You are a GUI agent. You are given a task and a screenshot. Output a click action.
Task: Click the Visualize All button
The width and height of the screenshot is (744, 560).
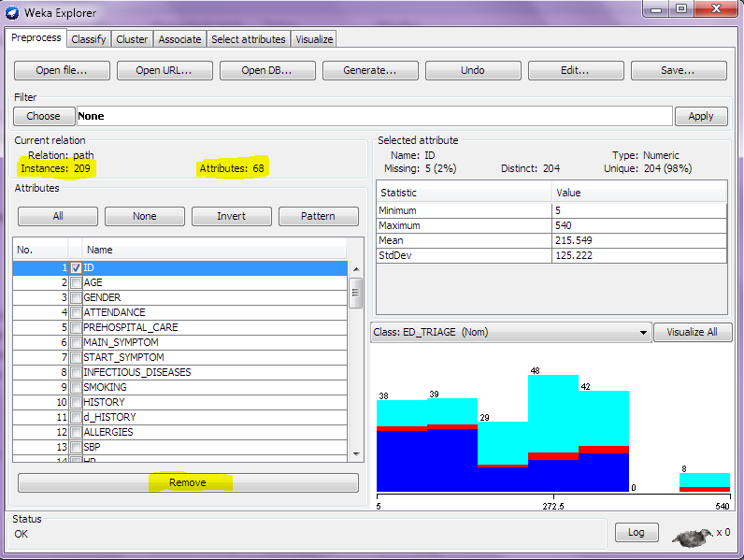tap(693, 332)
